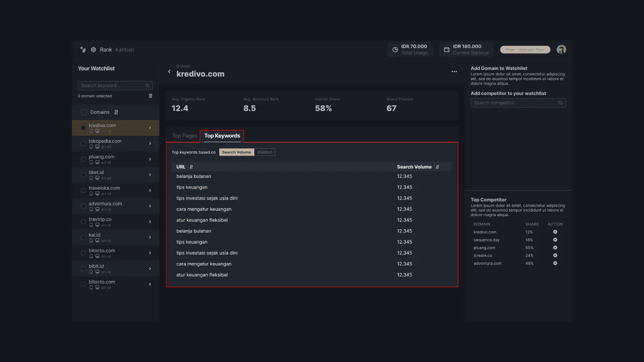
Task: Delete selected domains with trash icon
Action: (150, 96)
